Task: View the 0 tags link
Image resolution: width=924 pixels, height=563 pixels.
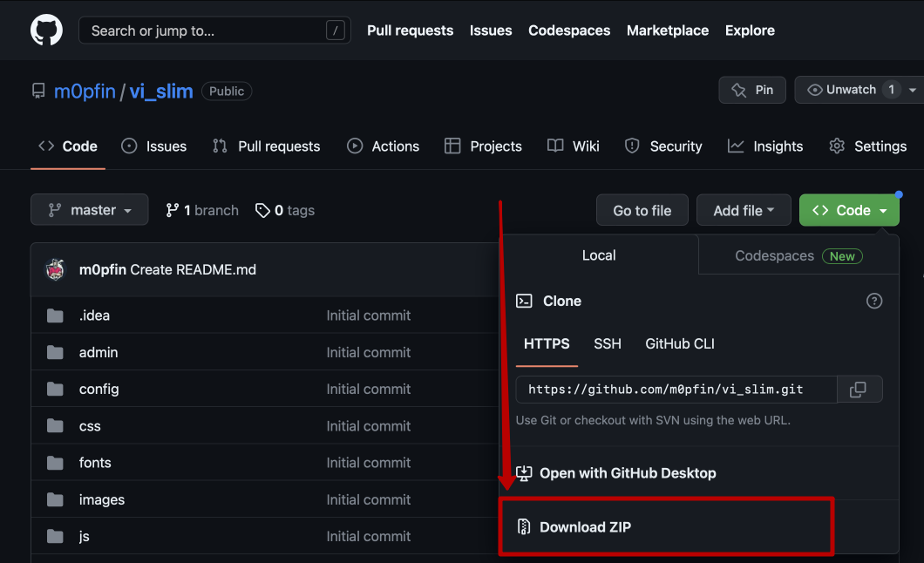Action: [285, 210]
